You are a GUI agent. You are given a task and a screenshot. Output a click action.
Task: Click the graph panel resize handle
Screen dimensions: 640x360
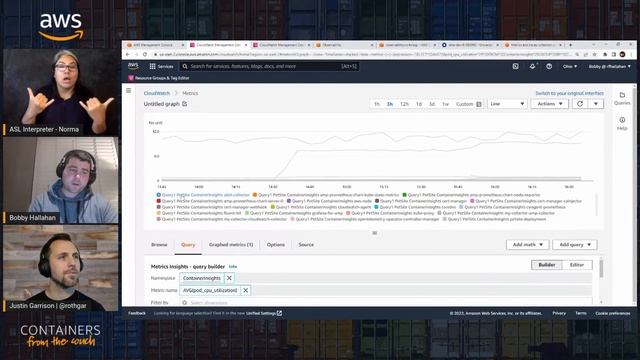tap(374, 233)
